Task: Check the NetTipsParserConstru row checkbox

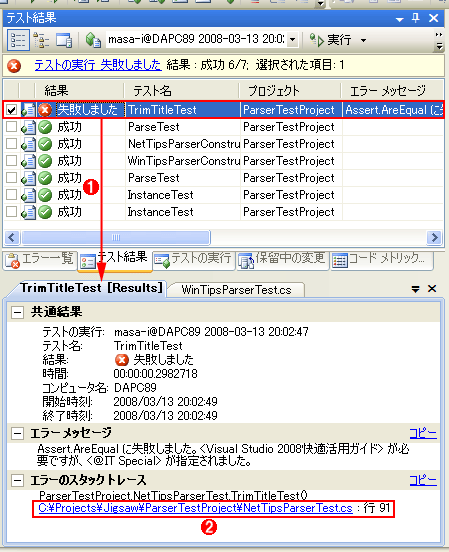Action: point(11,144)
